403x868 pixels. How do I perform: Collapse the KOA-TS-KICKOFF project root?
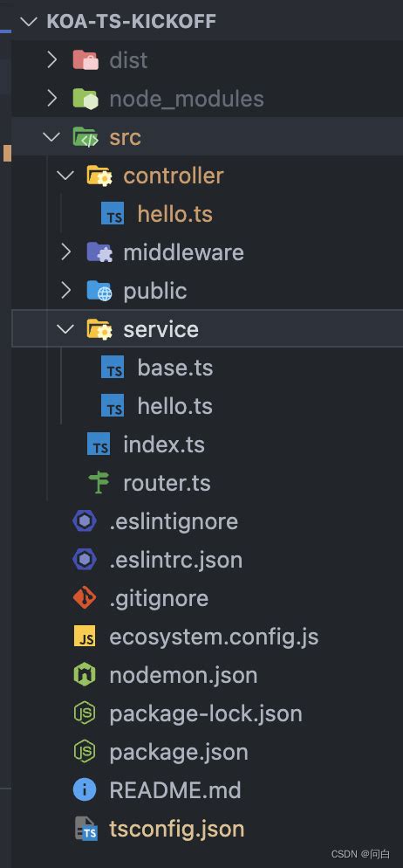[29, 22]
